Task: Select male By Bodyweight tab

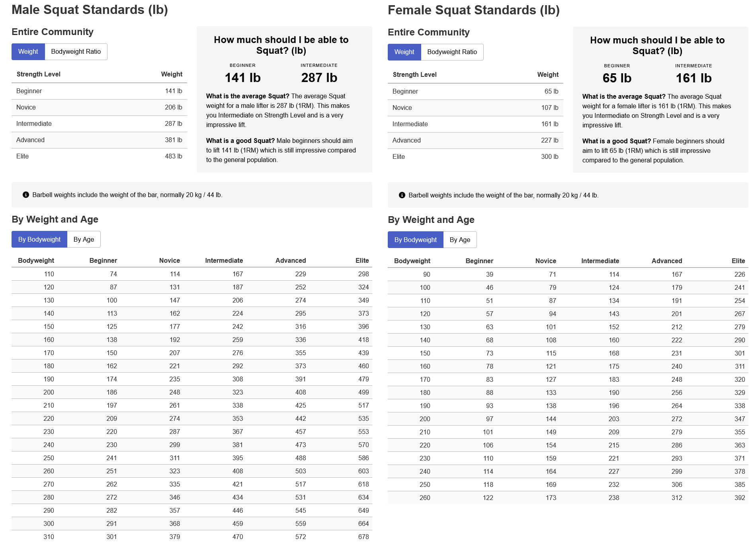Action: 39,239
